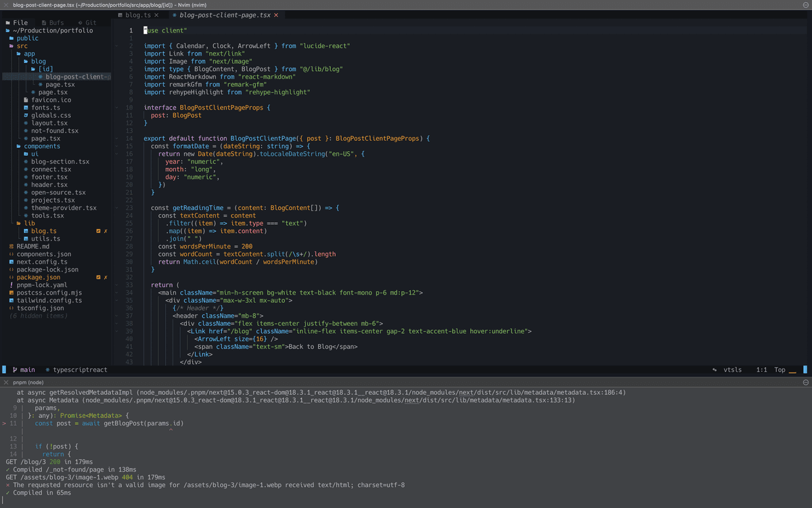Click the React icon next to typescriptreact
812x508 pixels.
[46, 370]
